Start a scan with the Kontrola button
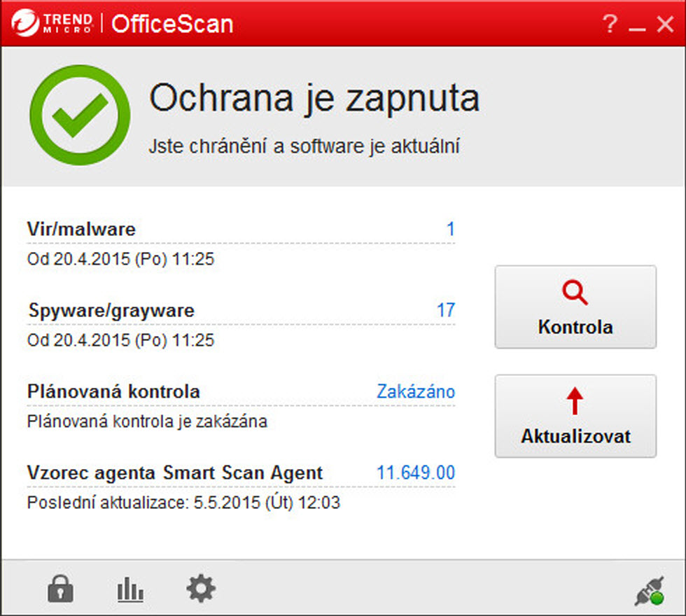686x616 pixels. coord(575,307)
